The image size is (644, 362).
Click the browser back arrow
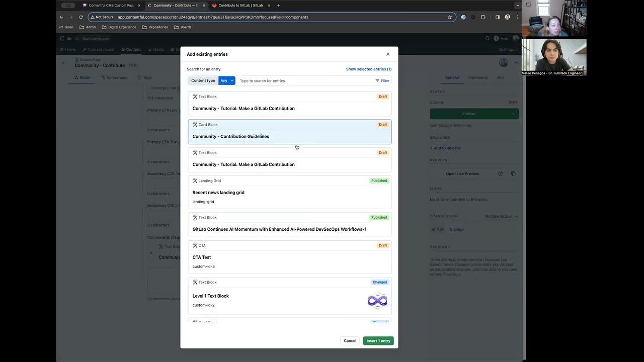61,17
